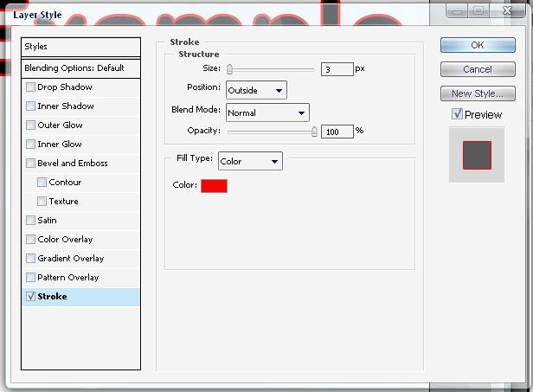The width and height of the screenshot is (533, 392).
Task: Open the Fill Type dropdown set to Color
Action: coord(250,161)
